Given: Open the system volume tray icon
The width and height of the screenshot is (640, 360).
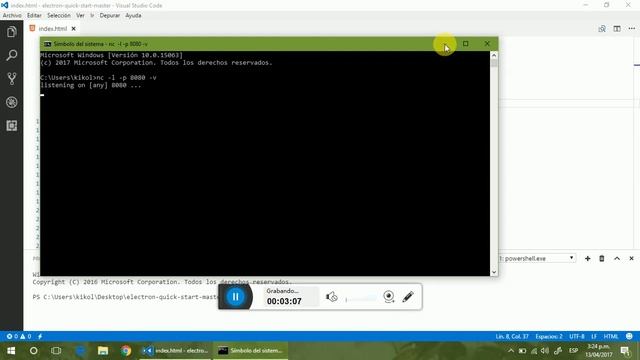Looking at the screenshot, I should [545, 351].
